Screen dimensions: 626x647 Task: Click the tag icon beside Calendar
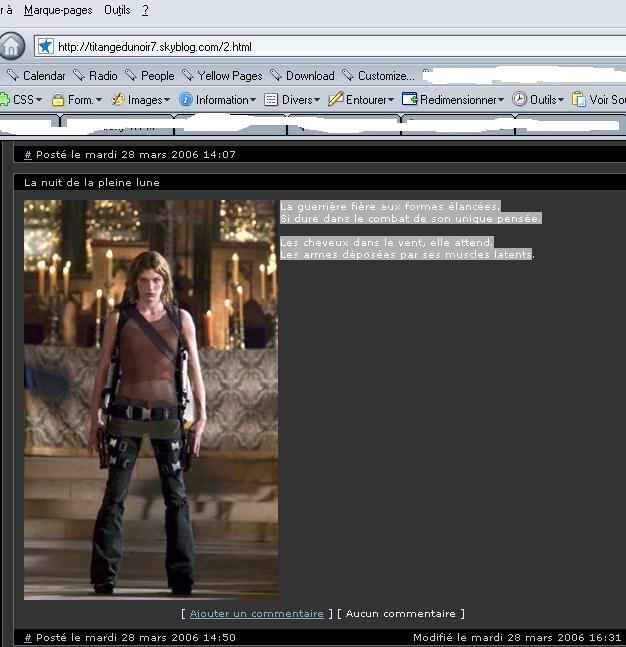tap(13, 75)
